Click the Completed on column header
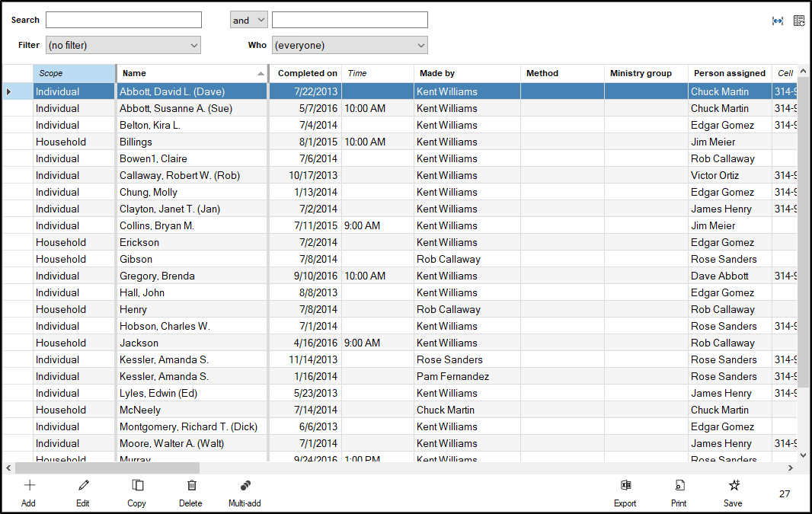 click(306, 74)
